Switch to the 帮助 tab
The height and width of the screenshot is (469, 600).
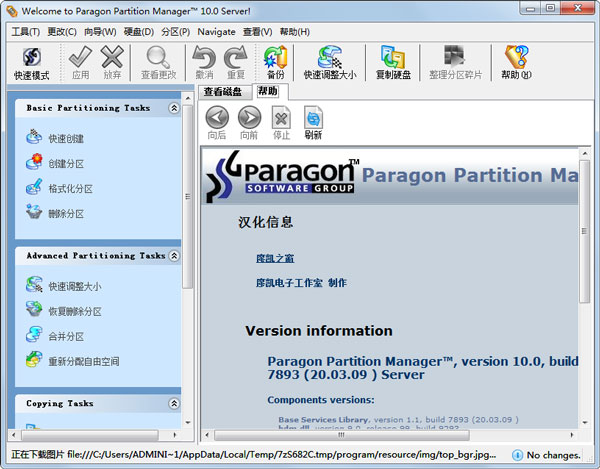268,91
